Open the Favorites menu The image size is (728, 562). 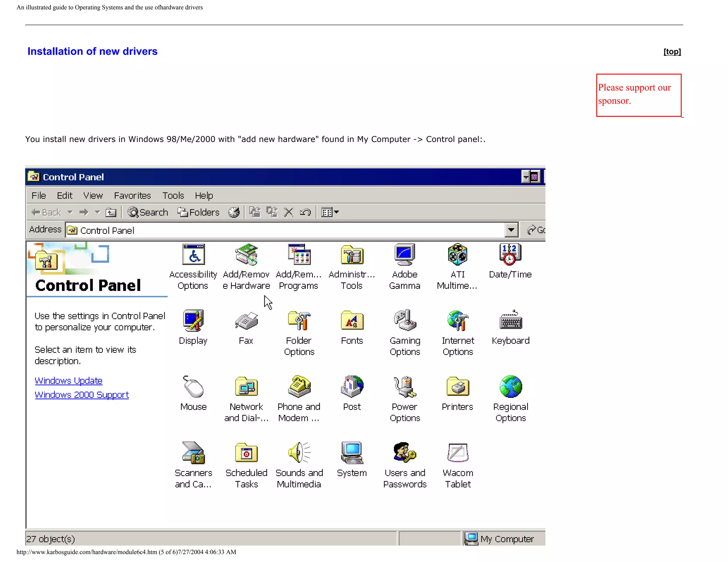click(x=132, y=195)
